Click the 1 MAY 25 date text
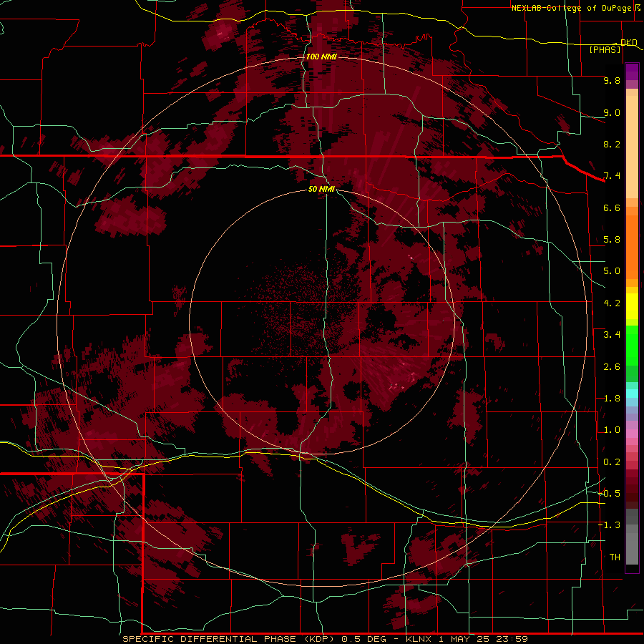This screenshot has height=644, width=644. [x=464, y=639]
